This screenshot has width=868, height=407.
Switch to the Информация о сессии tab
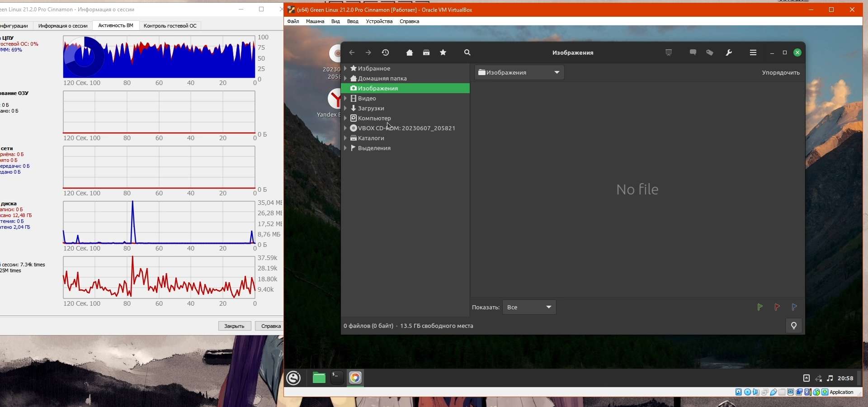click(x=63, y=26)
